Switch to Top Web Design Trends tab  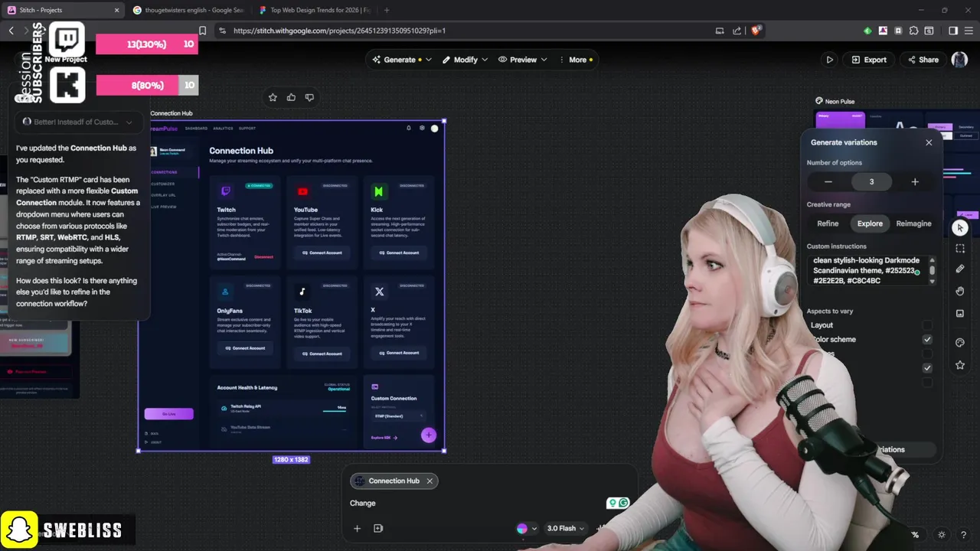pos(314,10)
